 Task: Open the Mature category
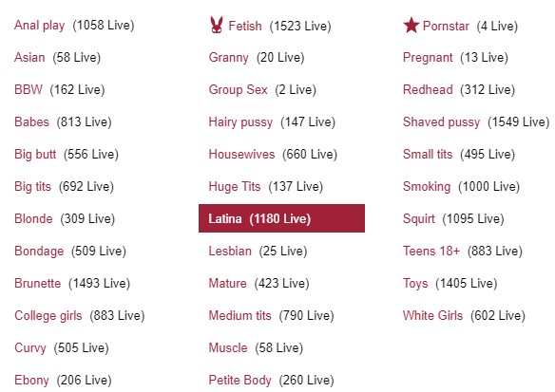227,283
